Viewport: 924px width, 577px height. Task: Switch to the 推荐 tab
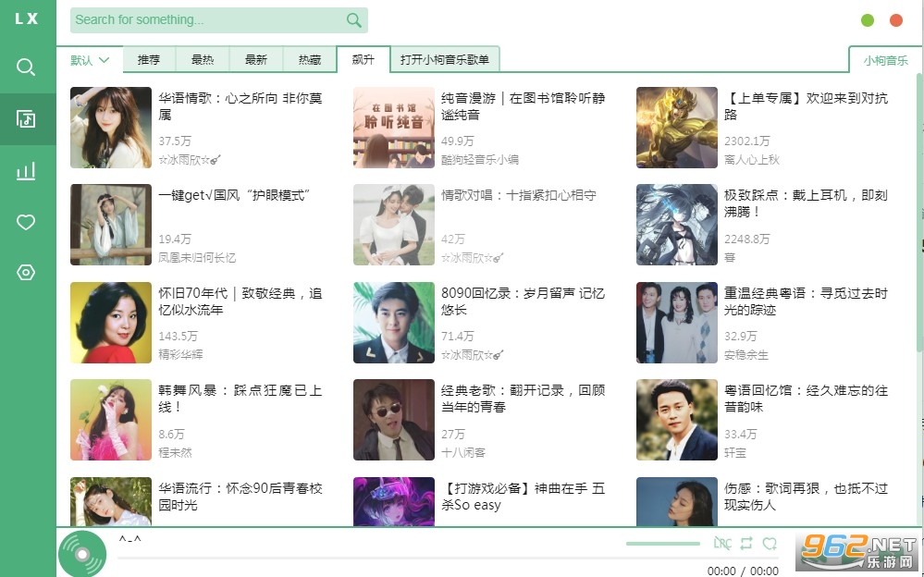pos(149,60)
